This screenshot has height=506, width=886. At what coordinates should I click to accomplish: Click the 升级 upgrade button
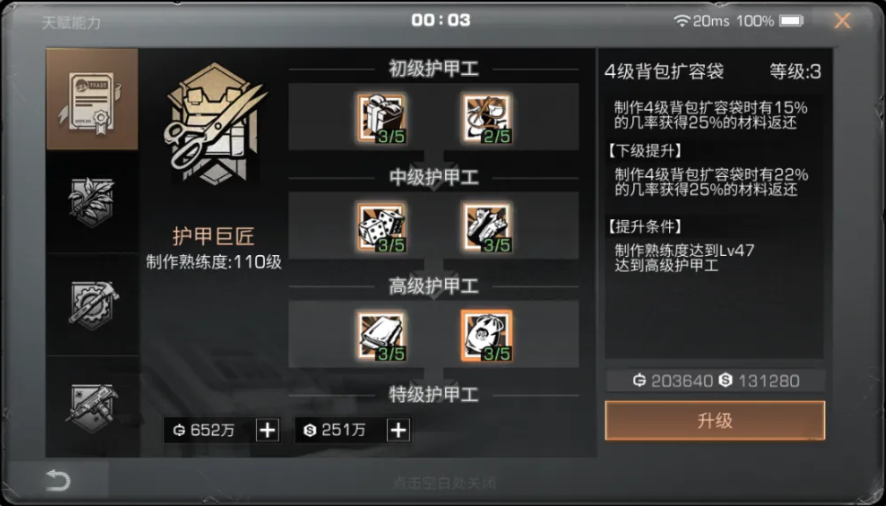click(x=715, y=421)
